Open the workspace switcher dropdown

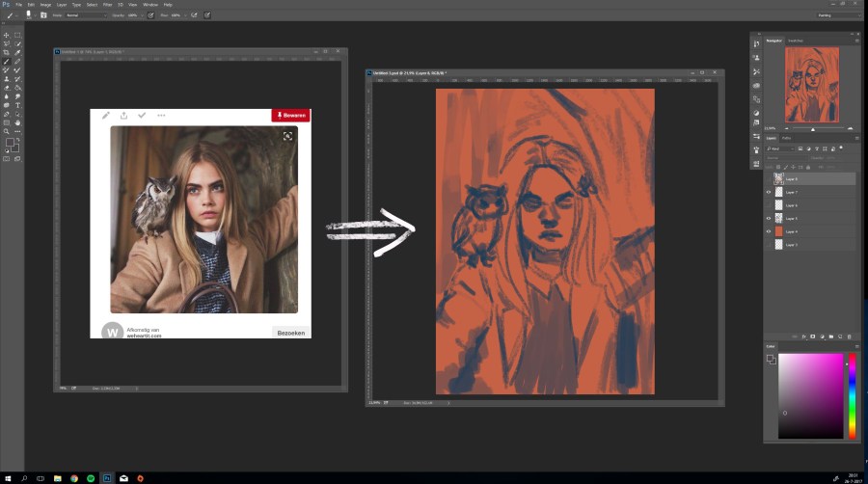[836, 15]
